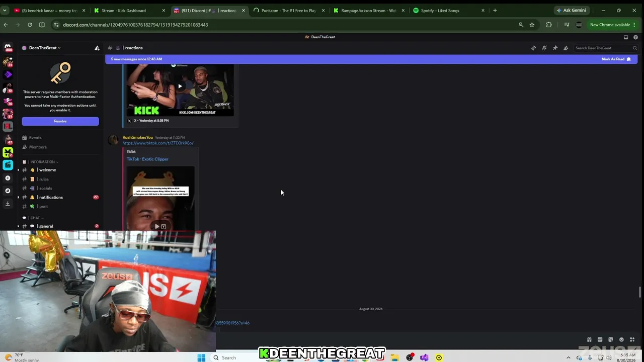Click the Events calendar icon in sidebar

pyautogui.click(x=24, y=138)
